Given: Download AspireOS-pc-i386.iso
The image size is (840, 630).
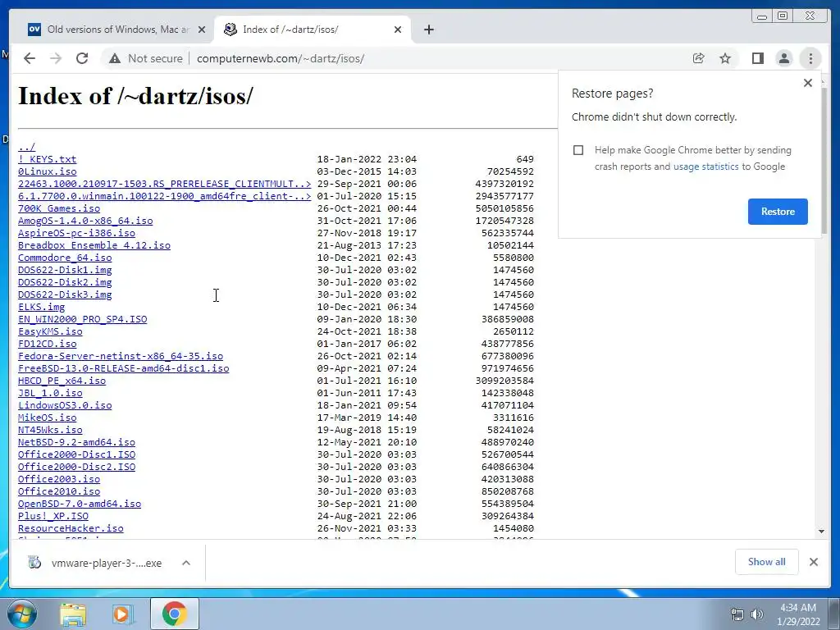Looking at the screenshot, I should point(76,233).
